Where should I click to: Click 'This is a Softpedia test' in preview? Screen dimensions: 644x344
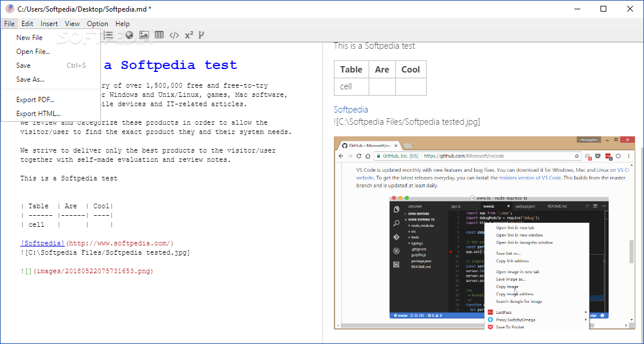pos(374,46)
